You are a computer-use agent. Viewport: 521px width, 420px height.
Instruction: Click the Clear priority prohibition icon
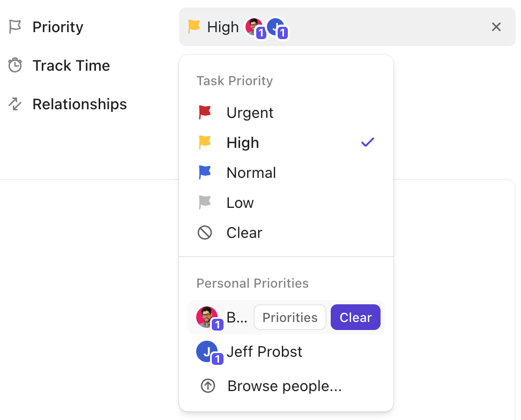point(205,232)
